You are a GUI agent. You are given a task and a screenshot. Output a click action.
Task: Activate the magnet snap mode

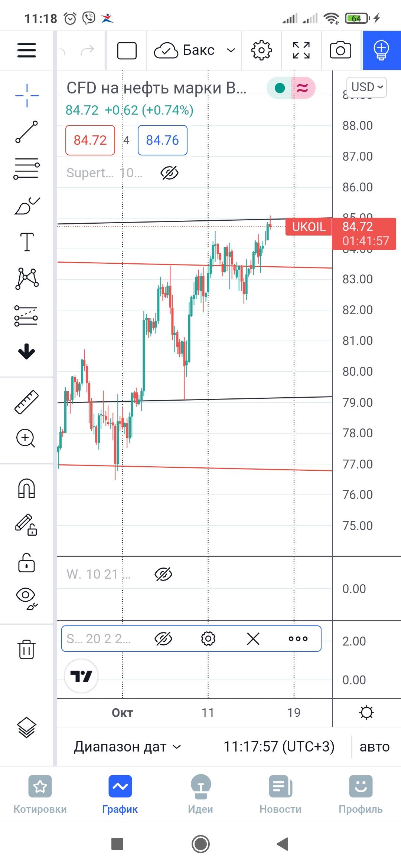pos(26,488)
